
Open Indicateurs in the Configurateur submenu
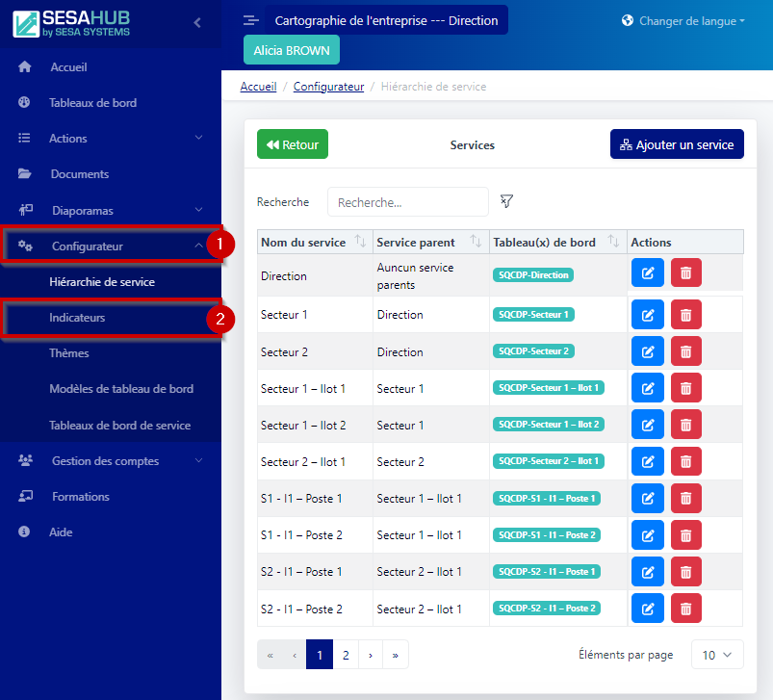coord(78,318)
